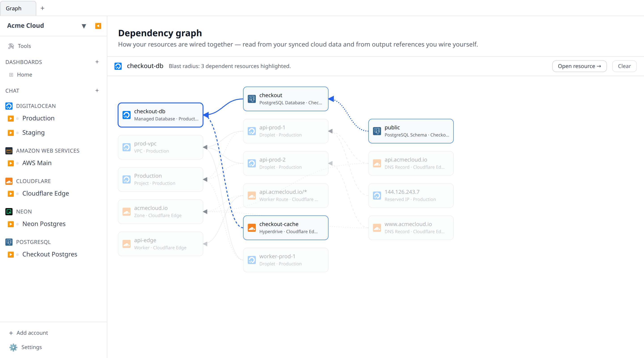Start a new chat
This screenshot has width=644, height=358.
[97, 91]
